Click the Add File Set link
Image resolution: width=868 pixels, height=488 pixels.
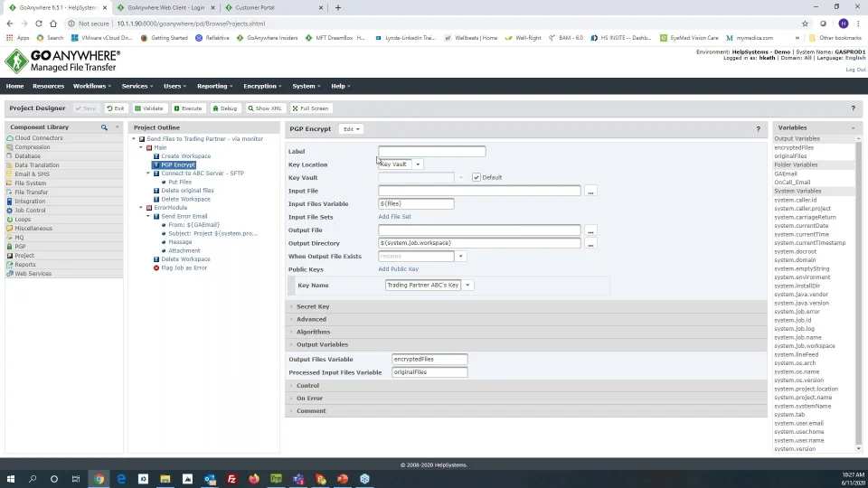coord(394,217)
